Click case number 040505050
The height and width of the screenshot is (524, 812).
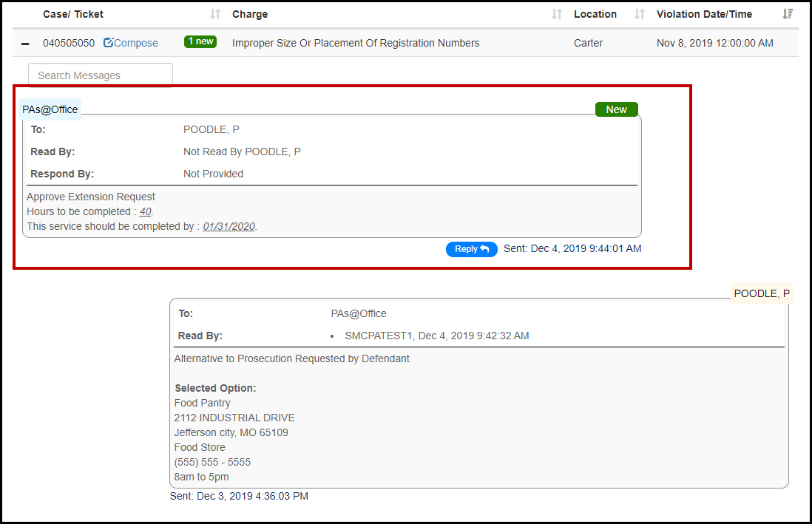(69, 43)
